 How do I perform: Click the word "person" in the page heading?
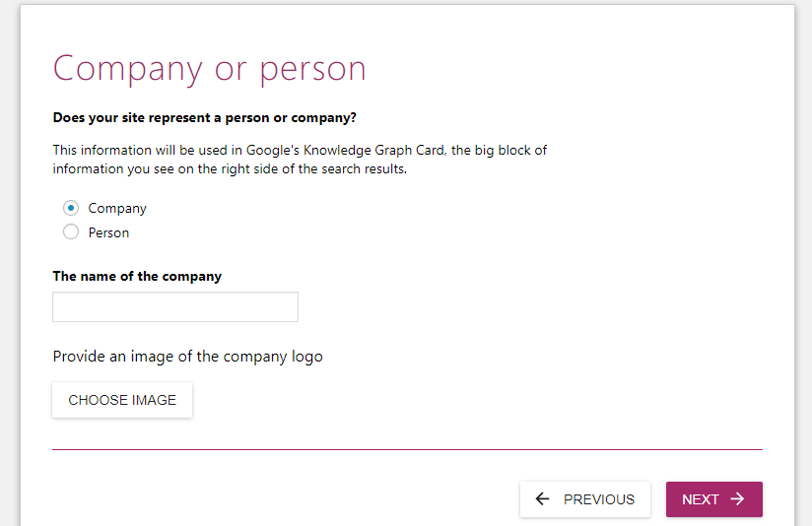[x=312, y=69]
